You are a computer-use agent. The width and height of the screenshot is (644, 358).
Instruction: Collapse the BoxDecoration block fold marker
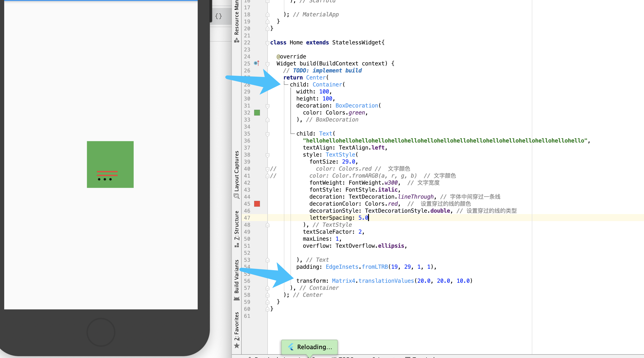coord(267,106)
